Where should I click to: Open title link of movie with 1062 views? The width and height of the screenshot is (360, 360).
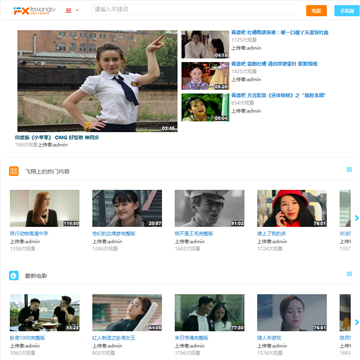(27, 338)
